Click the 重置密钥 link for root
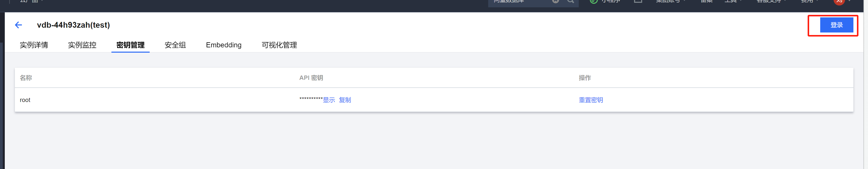 pos(591,100)
